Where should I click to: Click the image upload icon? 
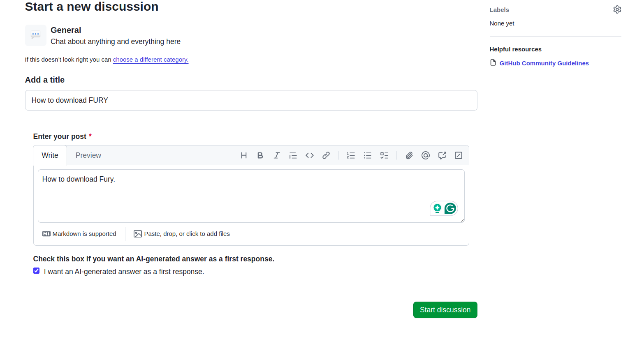click(138, 234)
